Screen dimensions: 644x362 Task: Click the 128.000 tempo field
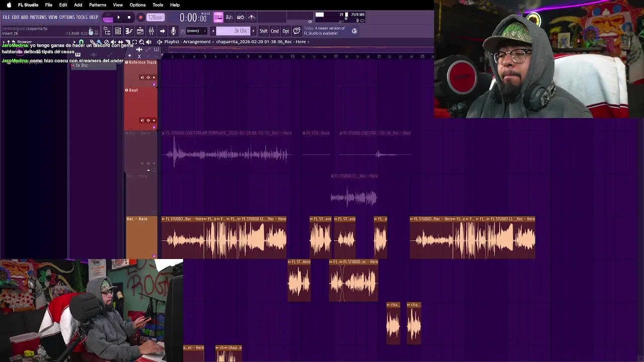[155, 18]
